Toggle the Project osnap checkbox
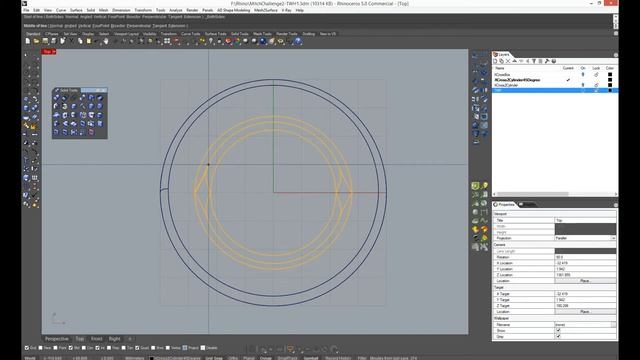The image size is (640, 360). tap(185, 348)
